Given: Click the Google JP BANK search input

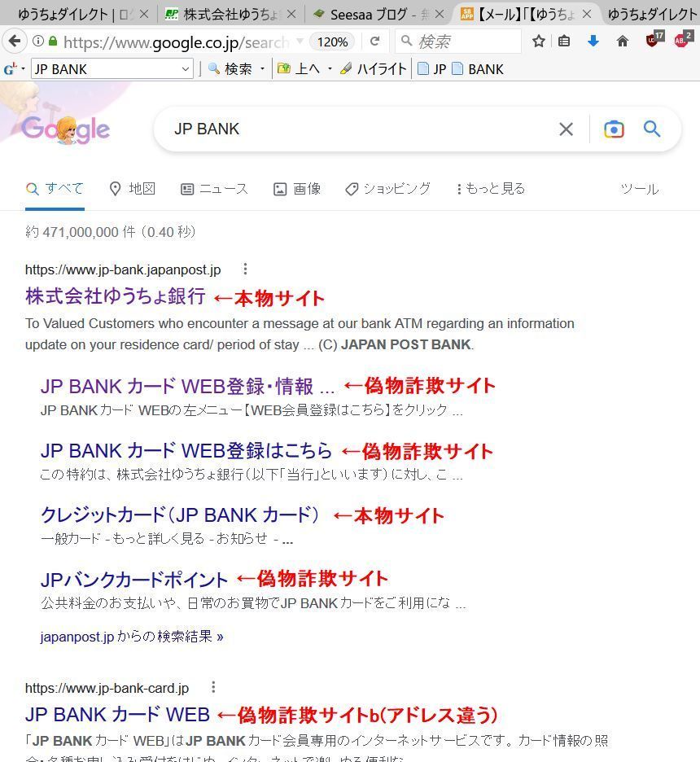Looking at the screenshot, I should point(360,129).
